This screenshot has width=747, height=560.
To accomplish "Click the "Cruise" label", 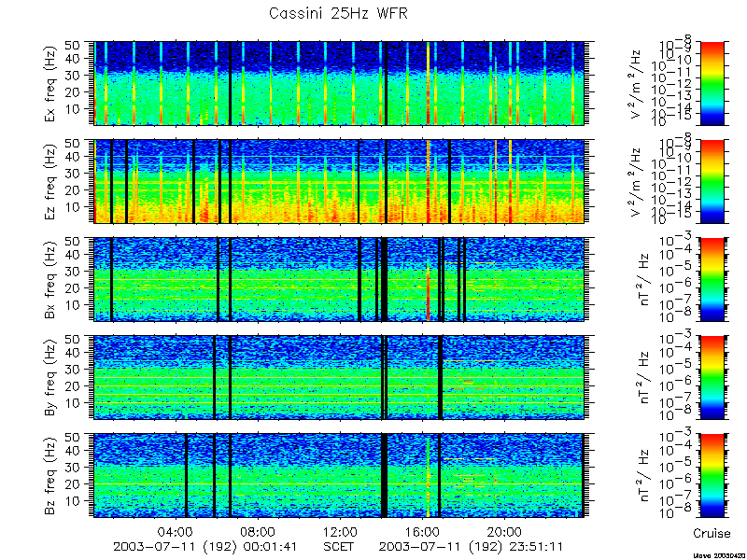I will [712, 533].
